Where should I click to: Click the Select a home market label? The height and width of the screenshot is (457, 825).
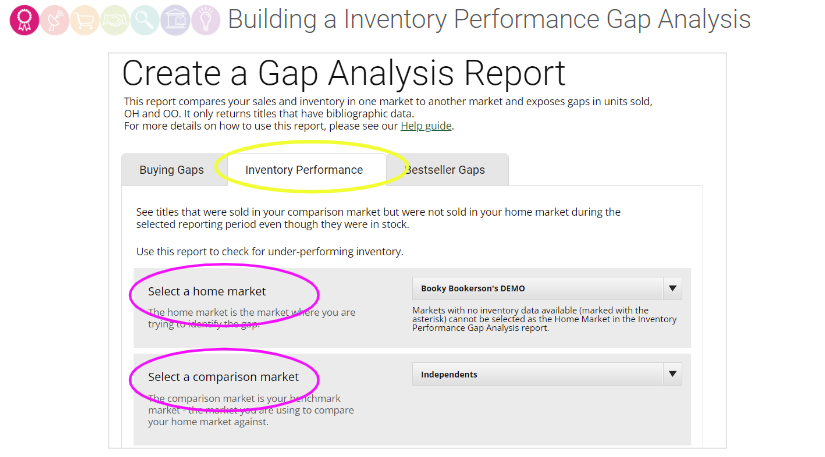pyautogui.click(x=207, y=291)
